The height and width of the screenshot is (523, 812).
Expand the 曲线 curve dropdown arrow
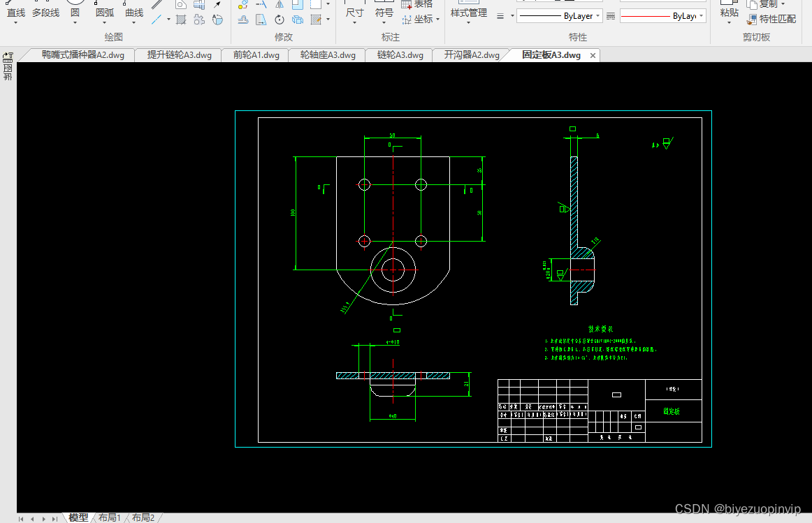point(134,23)
